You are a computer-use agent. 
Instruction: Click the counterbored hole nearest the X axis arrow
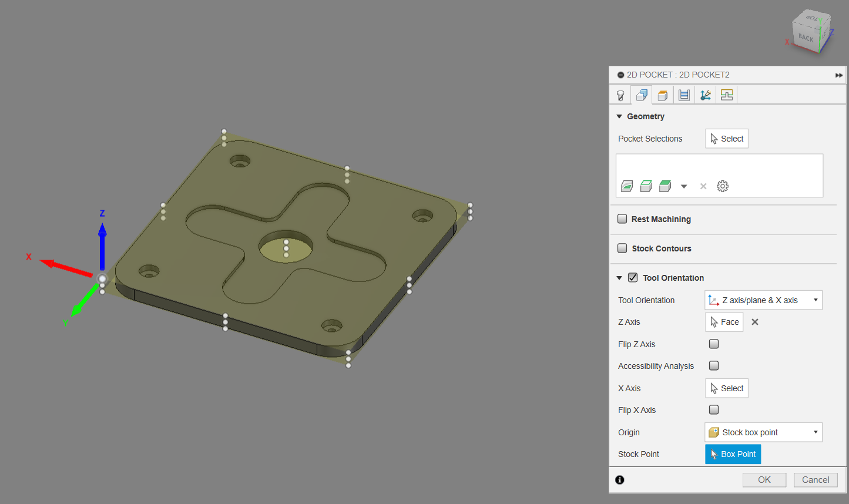[x=149, y=271]
